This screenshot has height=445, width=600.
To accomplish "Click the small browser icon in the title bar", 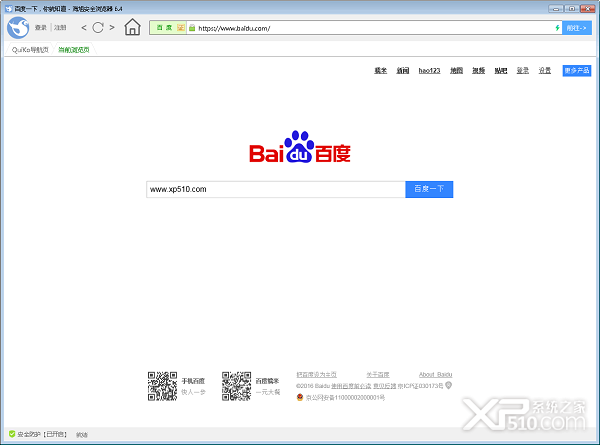I will pyautogui.click(x=9, y=8).
